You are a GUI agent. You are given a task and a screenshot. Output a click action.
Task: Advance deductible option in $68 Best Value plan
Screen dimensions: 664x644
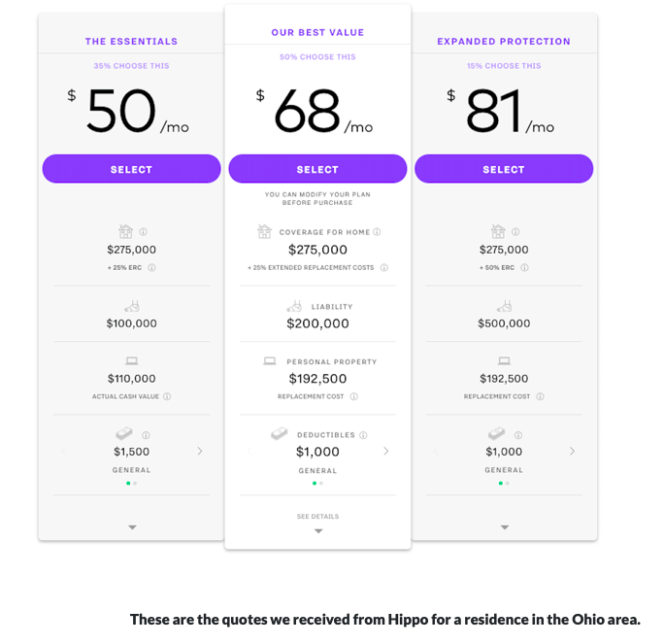click(x=385, y=452)
